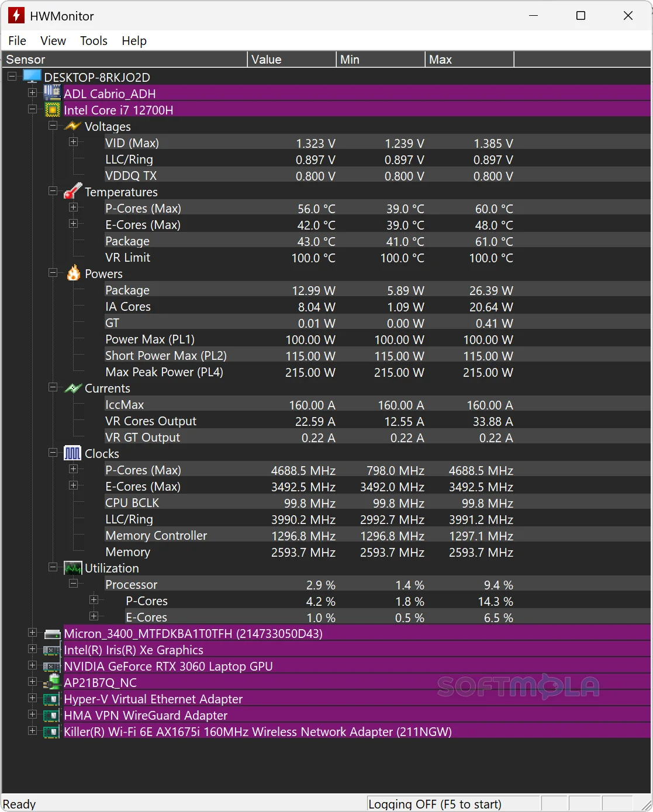This screenshot has width=653, height=812.
Task: Click the Max column header
Action: 469,60
